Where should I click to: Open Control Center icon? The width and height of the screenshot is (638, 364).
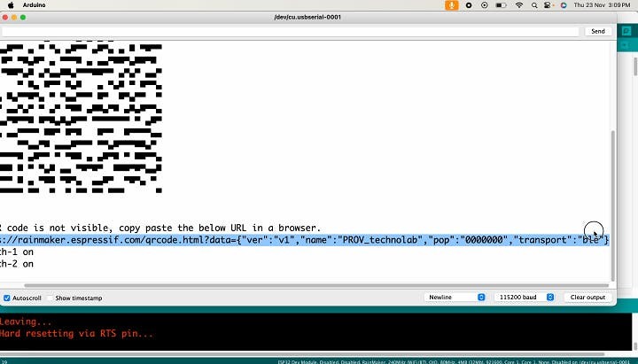pyautogui.click(x=548, y=5)
